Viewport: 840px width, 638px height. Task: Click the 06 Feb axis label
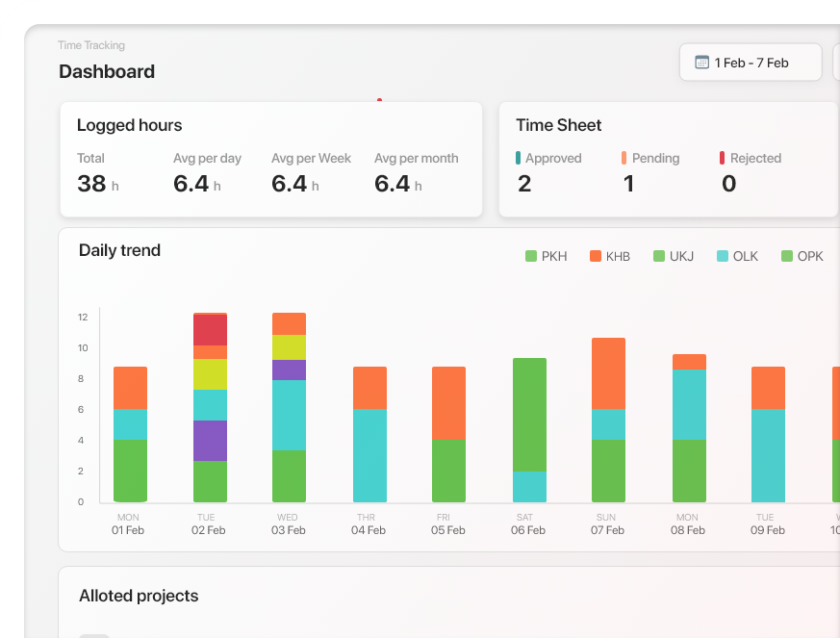click(x=527, y=530)
